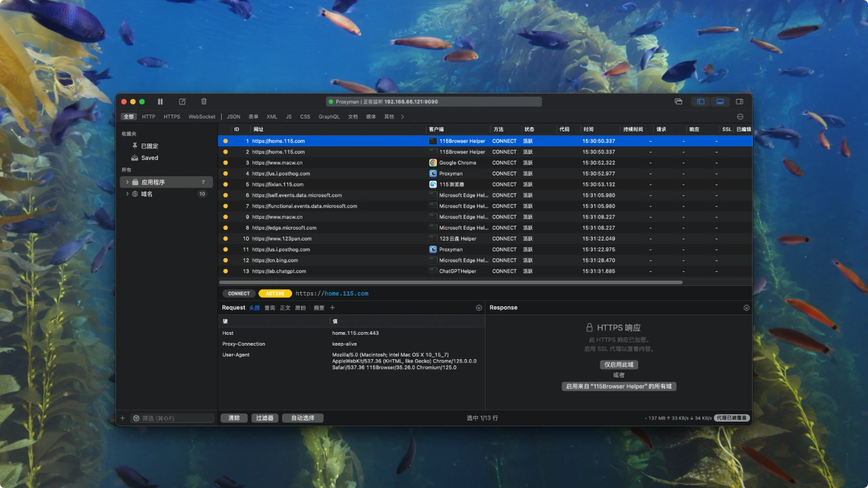
Task: Click the tray icon next to Saved
Action: point(135,158)
